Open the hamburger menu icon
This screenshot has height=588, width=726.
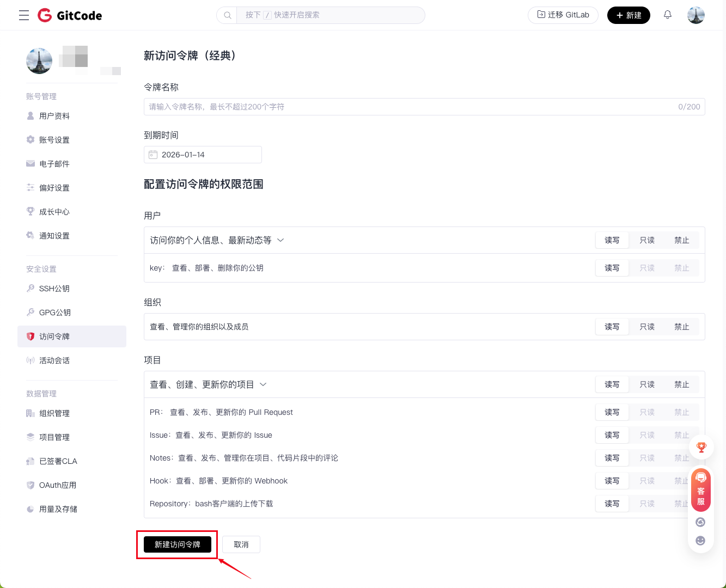[24, 15]
